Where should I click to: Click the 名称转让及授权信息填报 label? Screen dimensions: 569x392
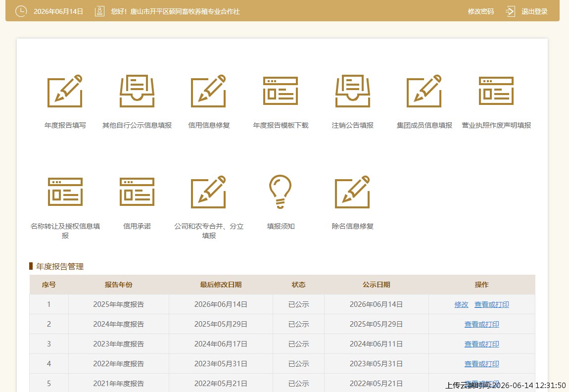65,231
